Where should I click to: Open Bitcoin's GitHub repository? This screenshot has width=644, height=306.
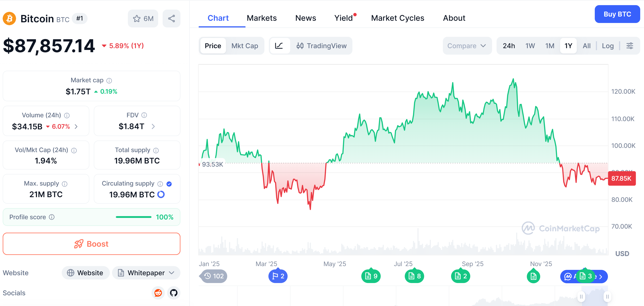pyautogui.click(x=174, y=293)
